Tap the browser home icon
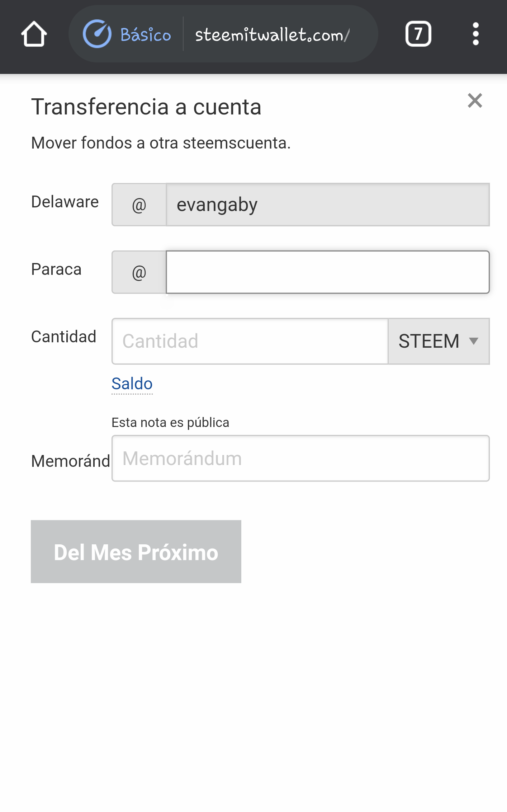The width and height of the screenshot is (507, 812). tap(34, 34)
